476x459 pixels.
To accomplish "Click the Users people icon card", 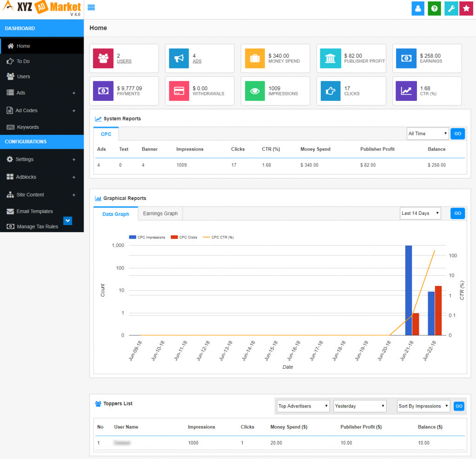I will click(103, 58).
